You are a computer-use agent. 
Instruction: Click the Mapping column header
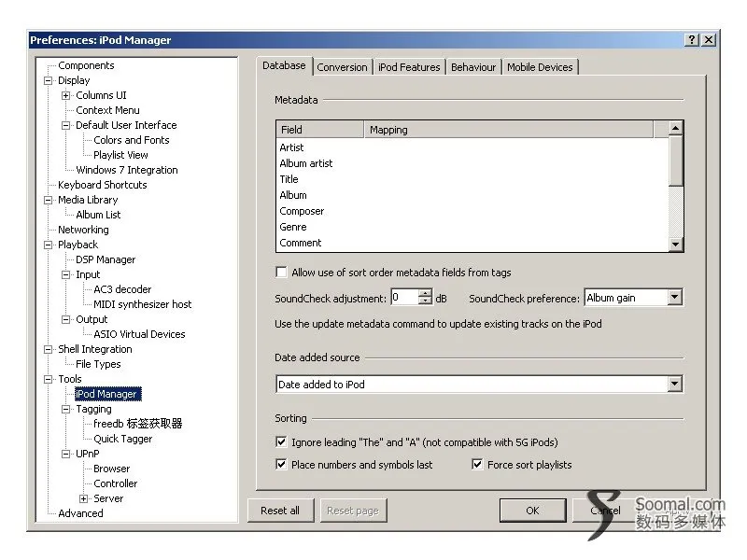(509, 130)
